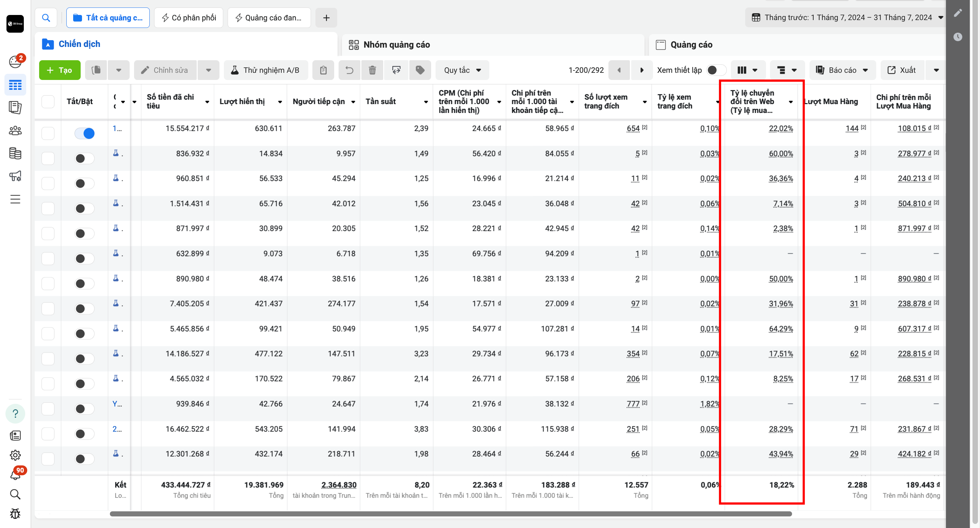980x528 pixels.
Task: Click the account overview pages icon in sidebar
Action: pos(15,108)
